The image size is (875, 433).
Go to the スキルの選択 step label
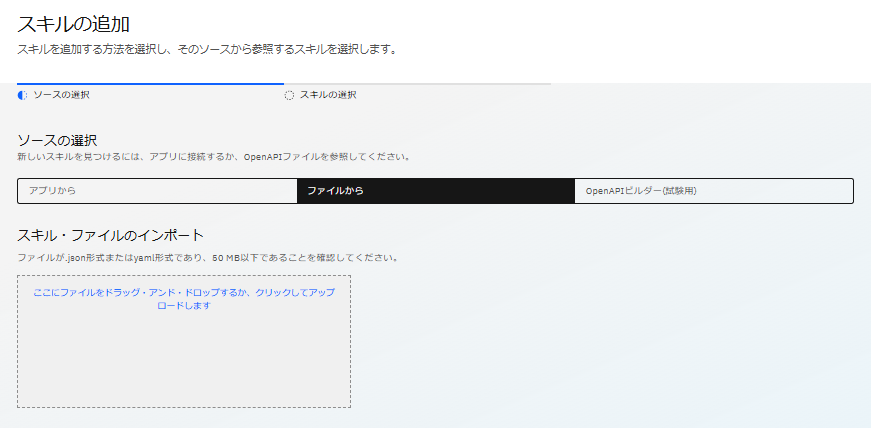[x=328, y=95]
